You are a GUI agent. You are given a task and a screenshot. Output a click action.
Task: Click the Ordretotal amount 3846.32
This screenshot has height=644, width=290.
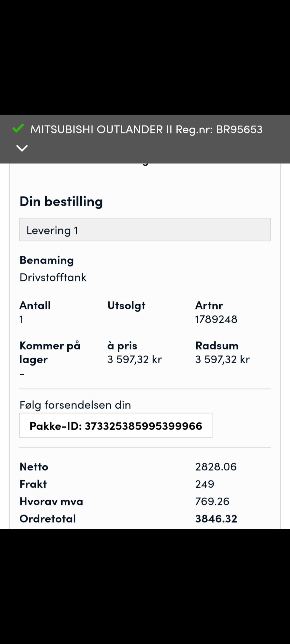point(216,519)
